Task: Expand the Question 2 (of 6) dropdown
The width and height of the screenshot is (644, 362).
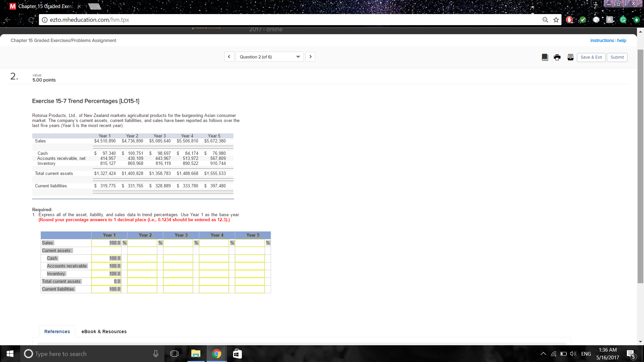Action: (x=269, y=57)
